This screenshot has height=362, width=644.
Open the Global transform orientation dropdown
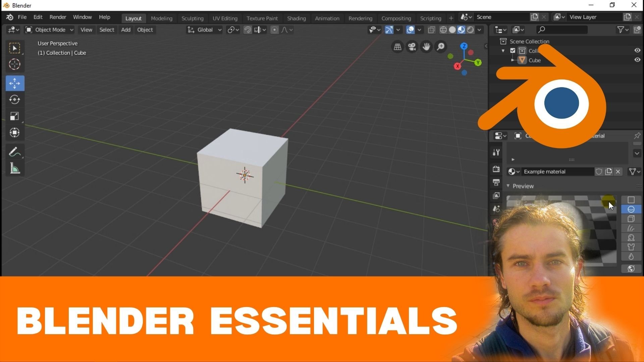pos(204,30)
